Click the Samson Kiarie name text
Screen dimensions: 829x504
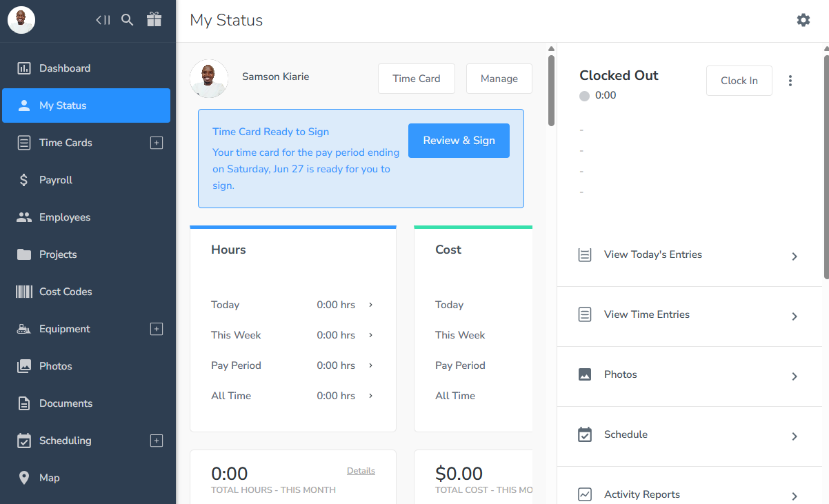[x=276, y=77]
